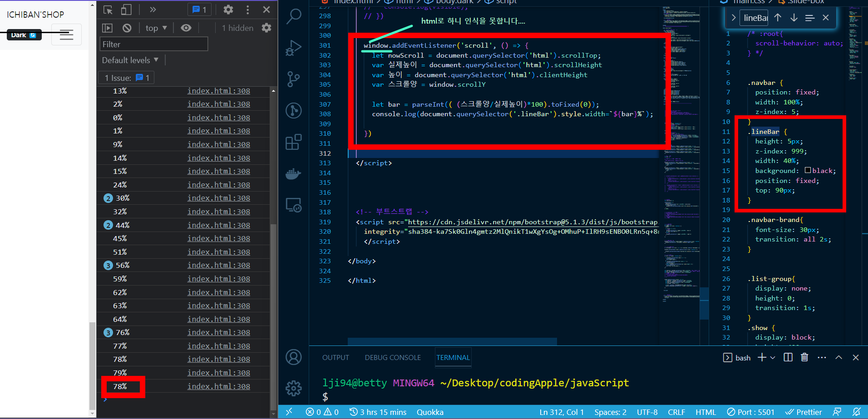Click the 1 hidden messages label
The width and height of the screenshot is (868, 419).
click(237, 28)
